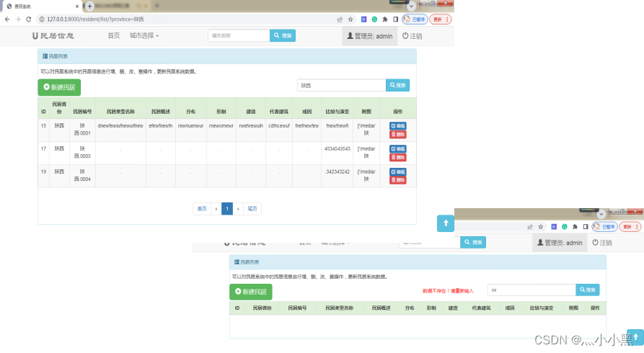The image size is (644, 353).
Task: Delete the row with ID 19
Action: (x=398, y=180)
